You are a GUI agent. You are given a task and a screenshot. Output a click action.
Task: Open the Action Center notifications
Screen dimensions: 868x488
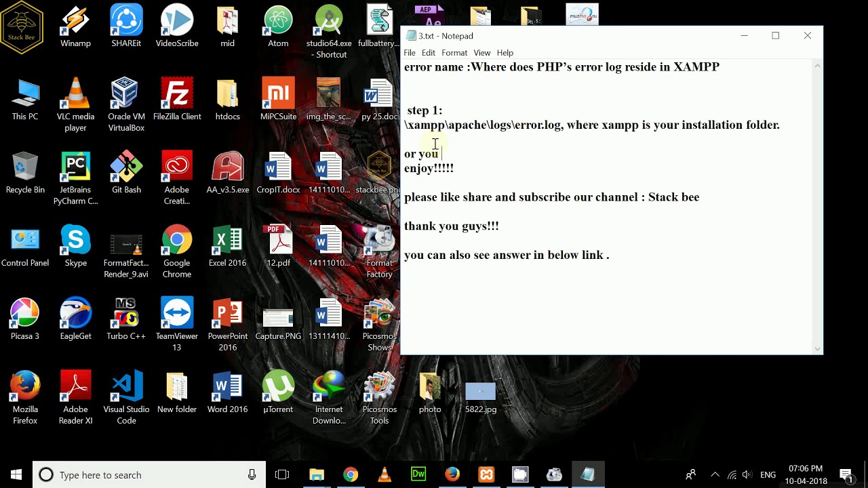click(846, 474)
